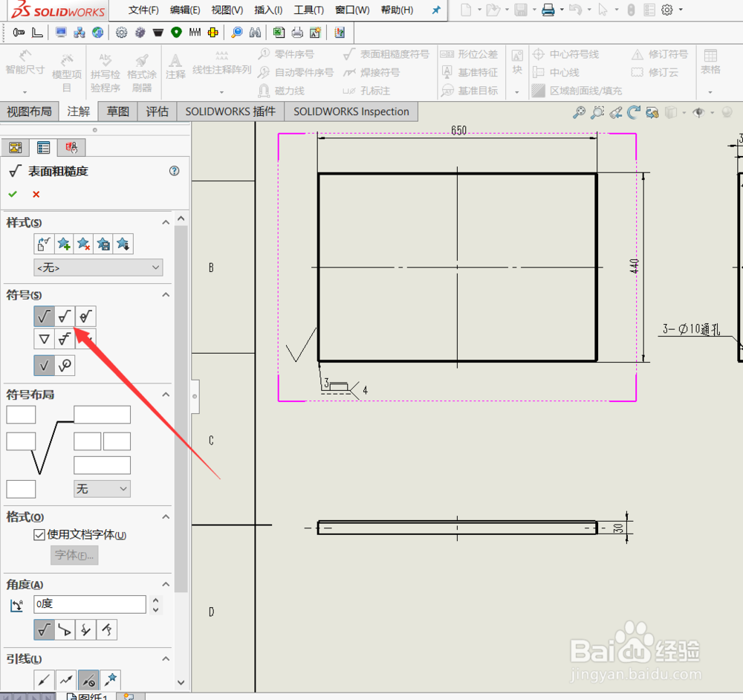Toggle the local symbol option button
The image size is (743, 700).
44,366
